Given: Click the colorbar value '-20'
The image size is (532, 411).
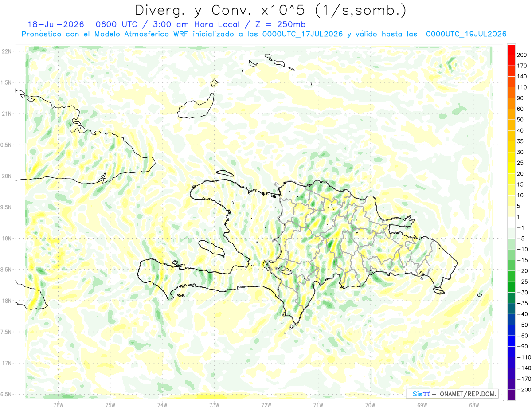Looking at the screenshot, I should (x=523, y=271).
